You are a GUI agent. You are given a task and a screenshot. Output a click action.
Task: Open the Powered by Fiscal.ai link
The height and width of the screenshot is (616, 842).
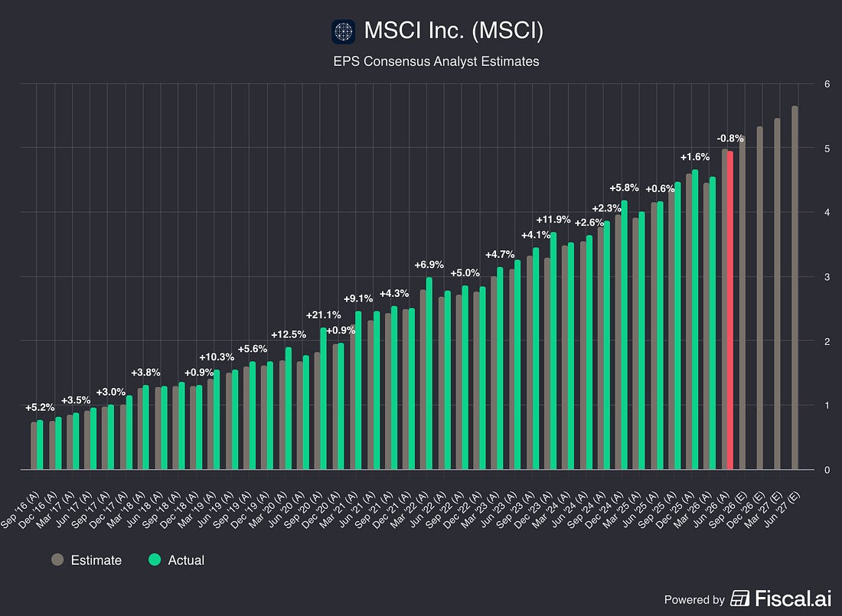click(x=748, y=598)
